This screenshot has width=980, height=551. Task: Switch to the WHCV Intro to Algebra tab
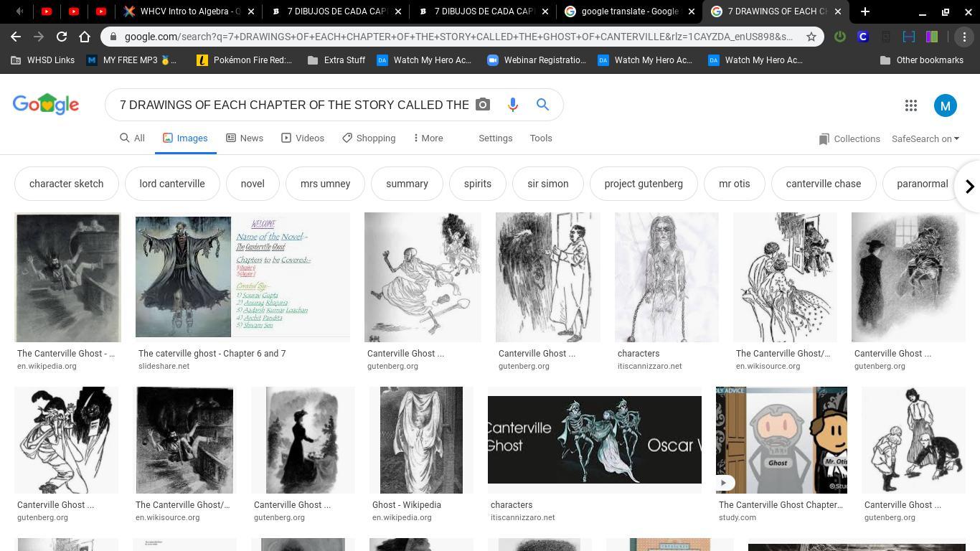pos(190,11)
